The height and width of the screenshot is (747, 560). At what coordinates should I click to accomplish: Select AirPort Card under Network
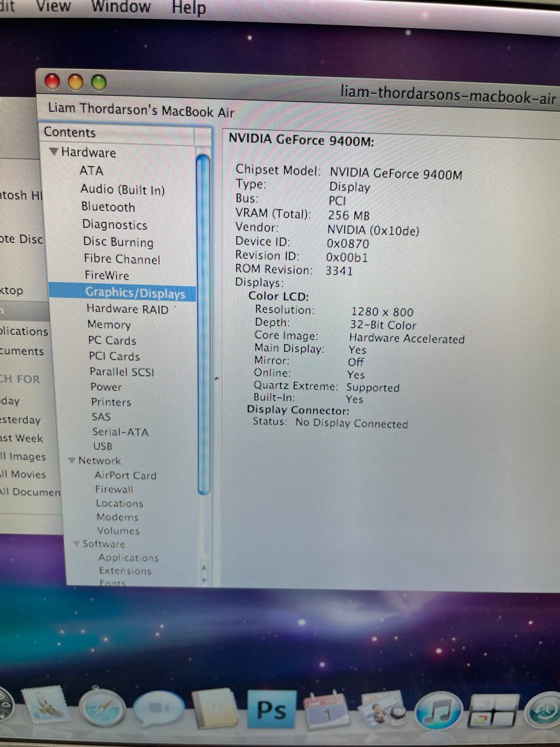click(x=125, y=475)
